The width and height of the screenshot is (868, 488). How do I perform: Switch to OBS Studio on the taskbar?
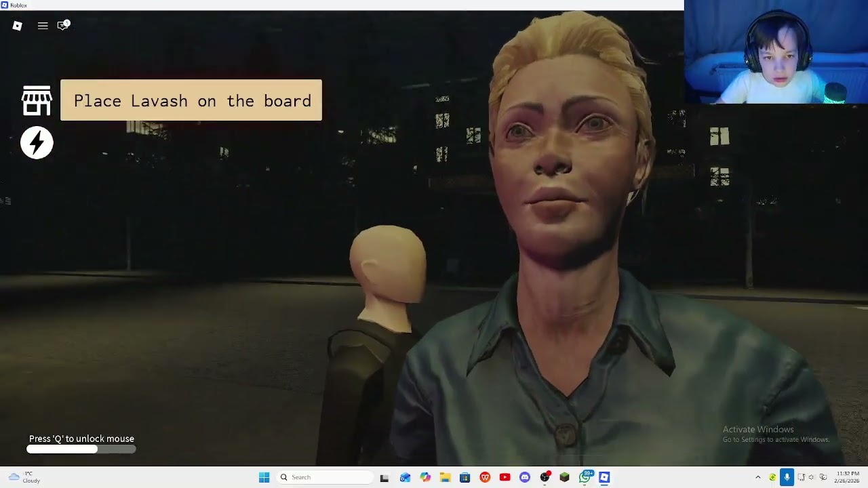tap(545, 477)
